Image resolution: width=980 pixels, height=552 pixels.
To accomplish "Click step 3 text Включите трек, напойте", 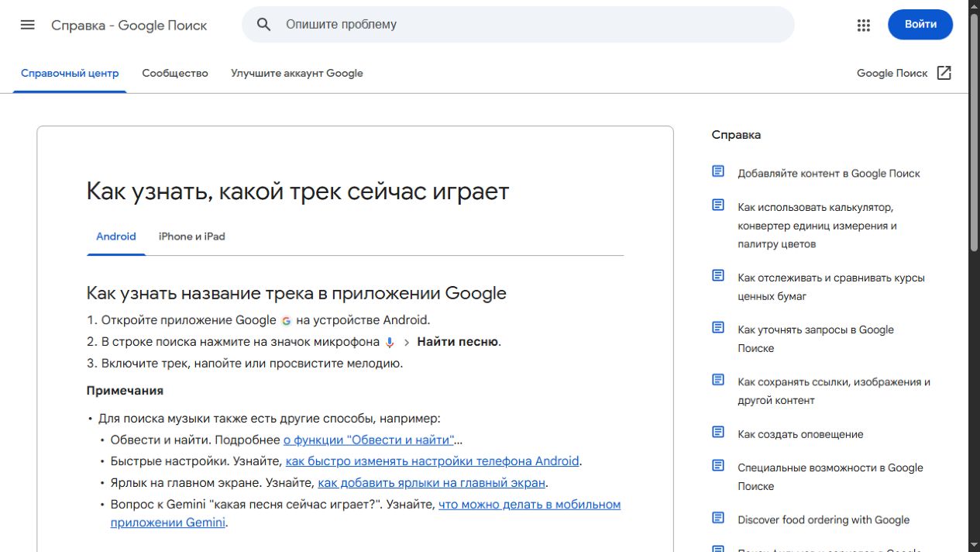I will point(251,364).
